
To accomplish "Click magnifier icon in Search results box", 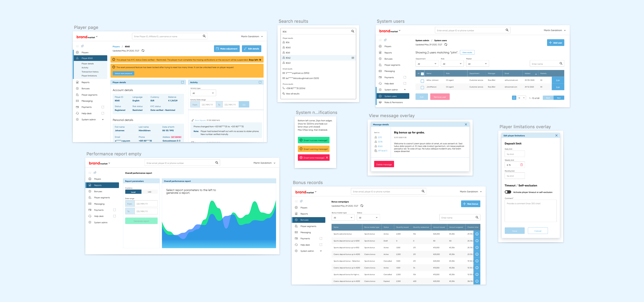I will click(x=352, y=31).
